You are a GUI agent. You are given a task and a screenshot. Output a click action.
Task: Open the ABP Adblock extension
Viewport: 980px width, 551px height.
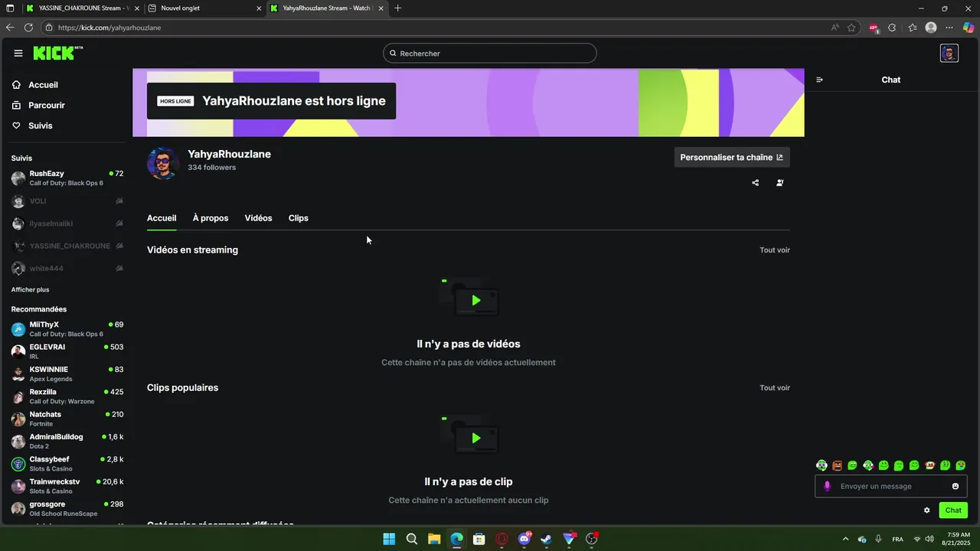874,28
